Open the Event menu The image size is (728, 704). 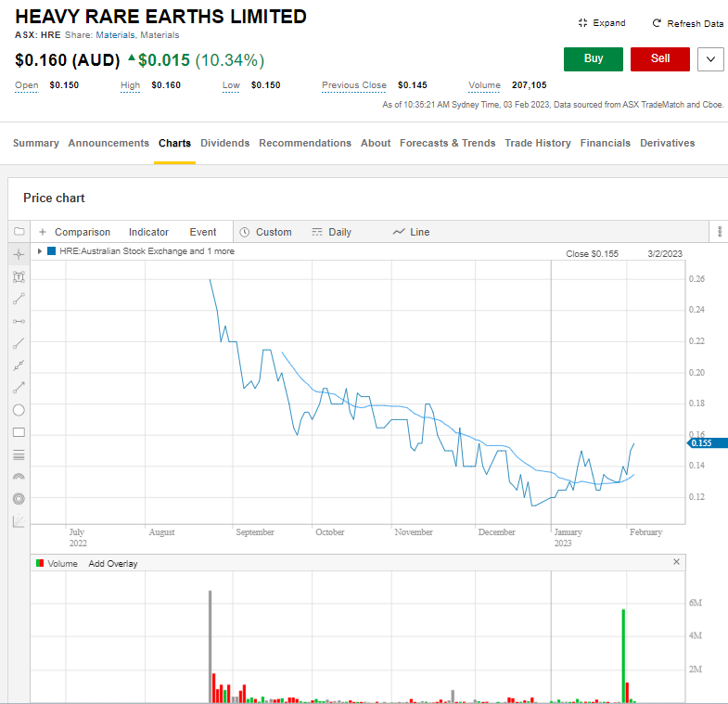point(203,232)
